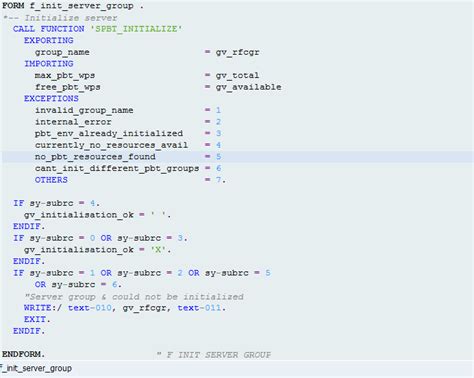Click text-011 in WRITE statement
474x378 pixels.
(199, 308)
